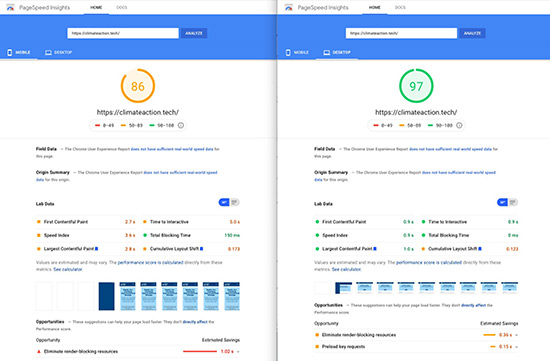The height and width of the screenshot is (361, 550).
Task: Open the Field Data 'does not have sufficient' link, score-86 window
Action: (x=172, y=149)
